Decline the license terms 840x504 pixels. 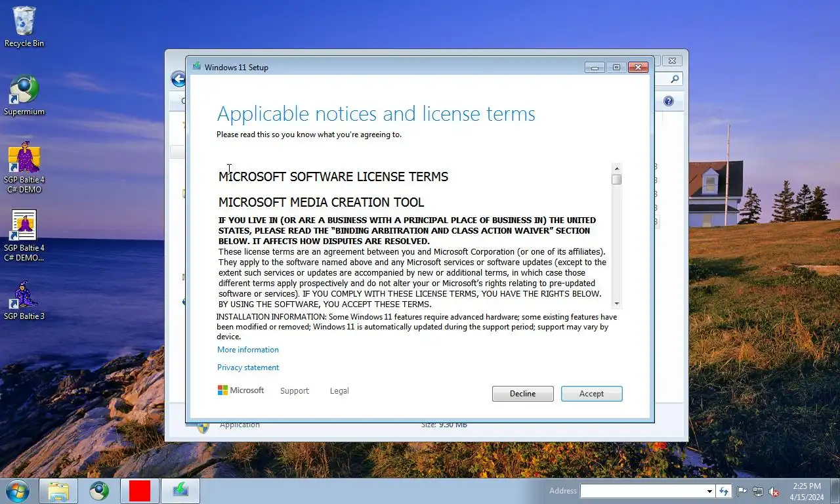click(522, 394)
